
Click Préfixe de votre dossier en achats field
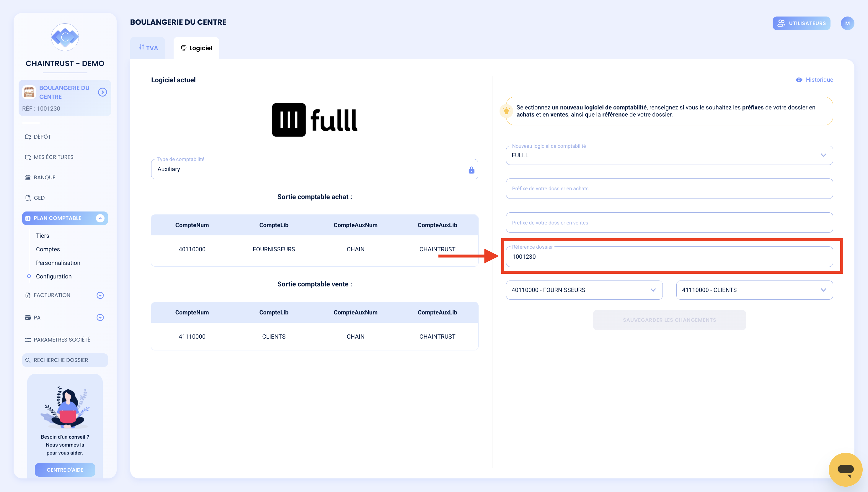tap(669, 188)
